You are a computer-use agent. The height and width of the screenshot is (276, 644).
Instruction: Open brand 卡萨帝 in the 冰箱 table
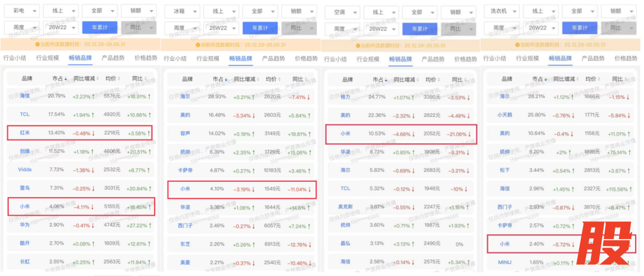[185, 170]
